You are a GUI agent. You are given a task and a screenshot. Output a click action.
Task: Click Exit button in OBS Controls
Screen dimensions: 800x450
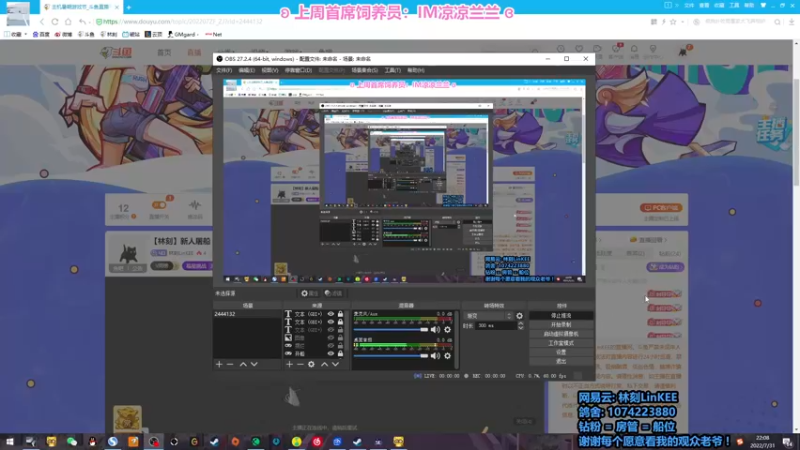click(x=561, y=362)
